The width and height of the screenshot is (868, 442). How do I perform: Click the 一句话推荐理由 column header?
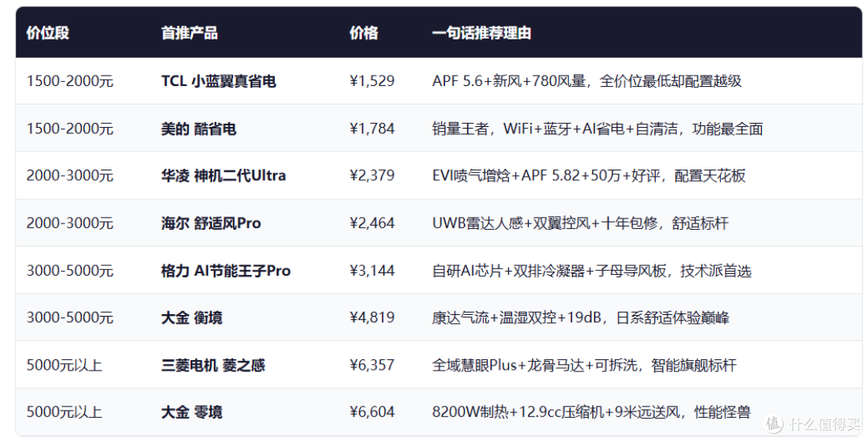pyautogui.click(x=481, y=33)
